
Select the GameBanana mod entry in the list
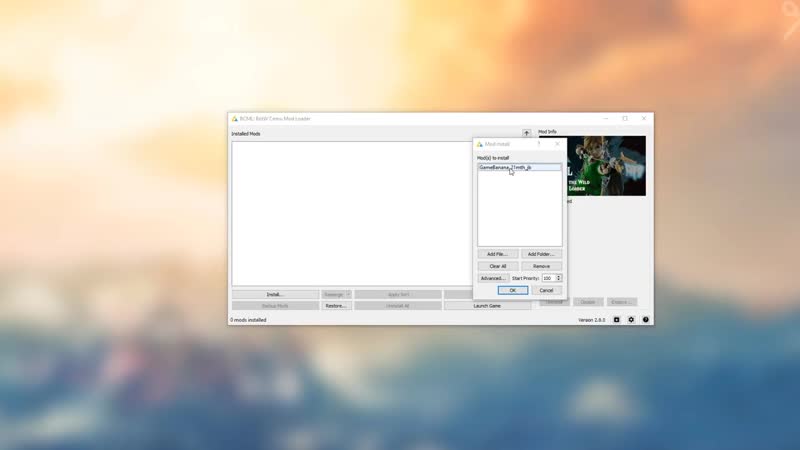click(x=519, y=167)
